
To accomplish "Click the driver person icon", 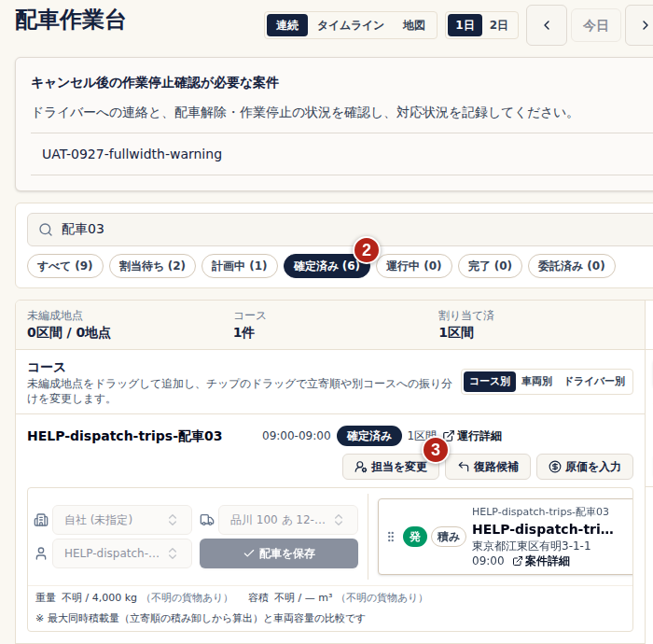I will (x=41, y=553).
